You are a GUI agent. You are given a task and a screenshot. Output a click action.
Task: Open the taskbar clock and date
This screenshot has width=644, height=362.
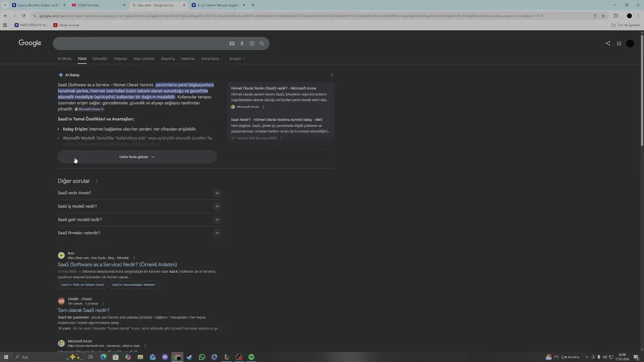tap(622, 357)
